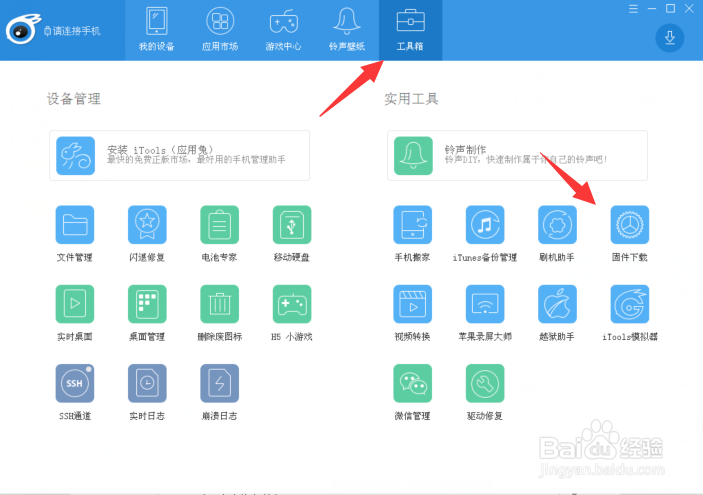The image size is (703, 495).
Task: Open the H5 小游戏 gamepad icon
Action: pos(292,304)
